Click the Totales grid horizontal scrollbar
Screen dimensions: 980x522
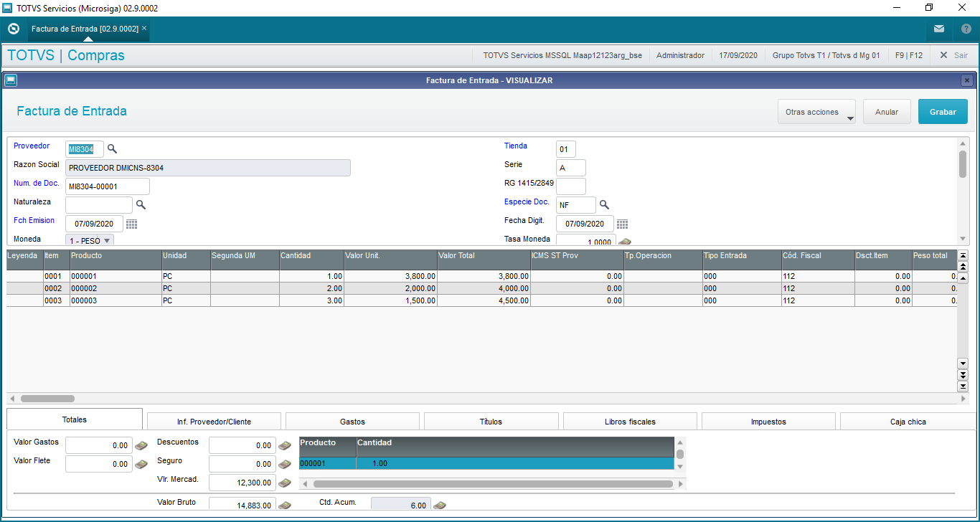pyautogui.click(x=493, y=484)
